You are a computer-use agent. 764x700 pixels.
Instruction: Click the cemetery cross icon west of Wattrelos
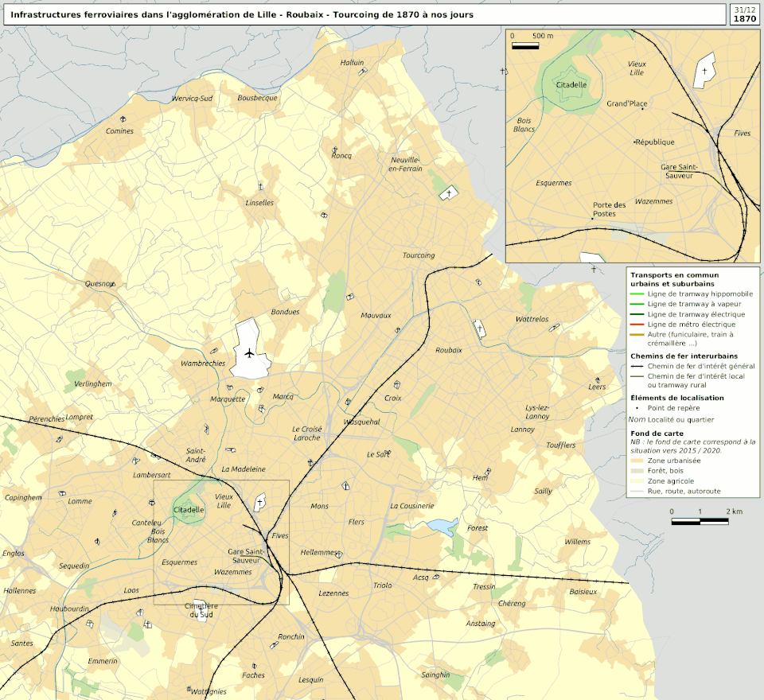(480, 329)
